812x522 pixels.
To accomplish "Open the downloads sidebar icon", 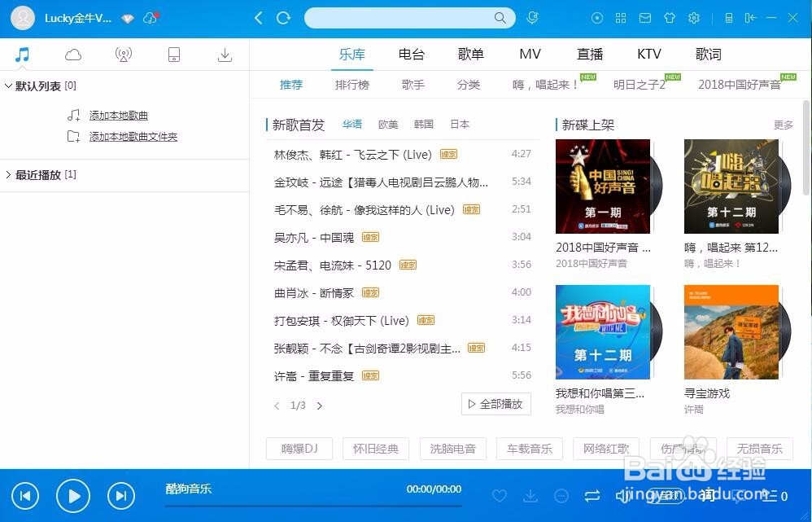I will point(225,54).
